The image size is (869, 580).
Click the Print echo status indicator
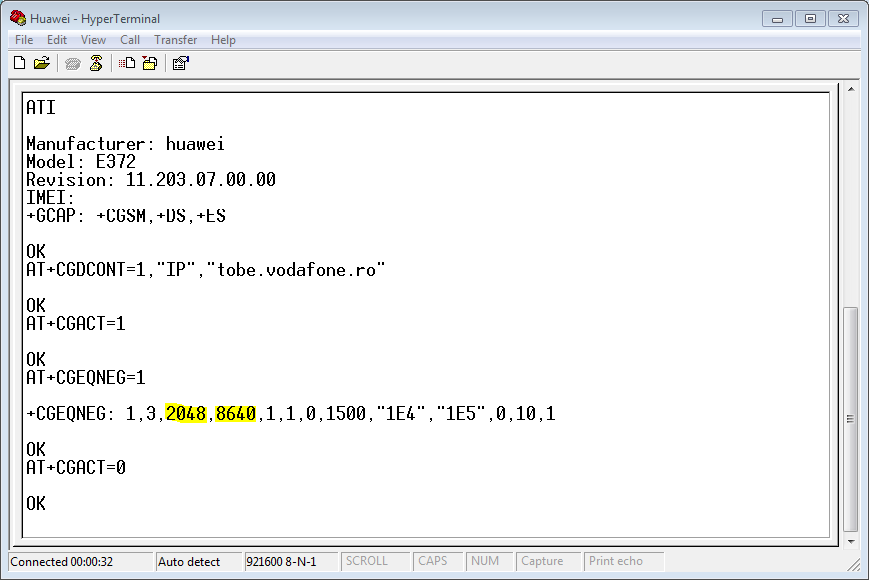point(623,561)
